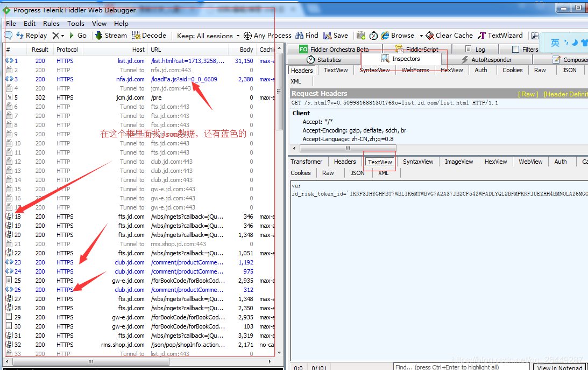Click the Clear Cache button
The image size is (588, 370).
[x=449, y=36]
